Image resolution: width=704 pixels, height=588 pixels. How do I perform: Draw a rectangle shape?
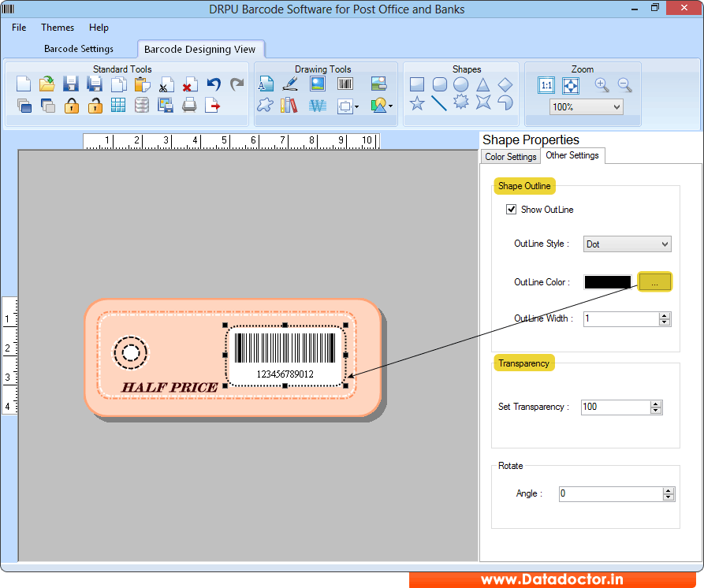[417, 84]
